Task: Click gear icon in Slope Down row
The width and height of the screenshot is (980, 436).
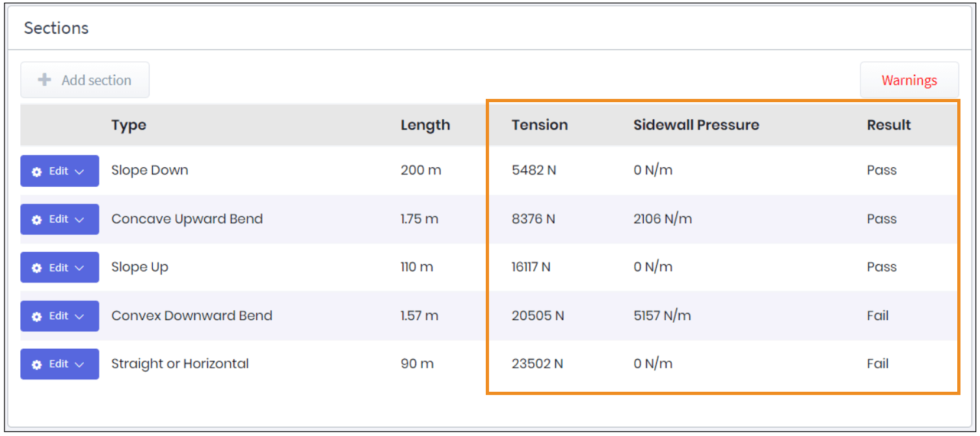Action: [x=37, y=171]
